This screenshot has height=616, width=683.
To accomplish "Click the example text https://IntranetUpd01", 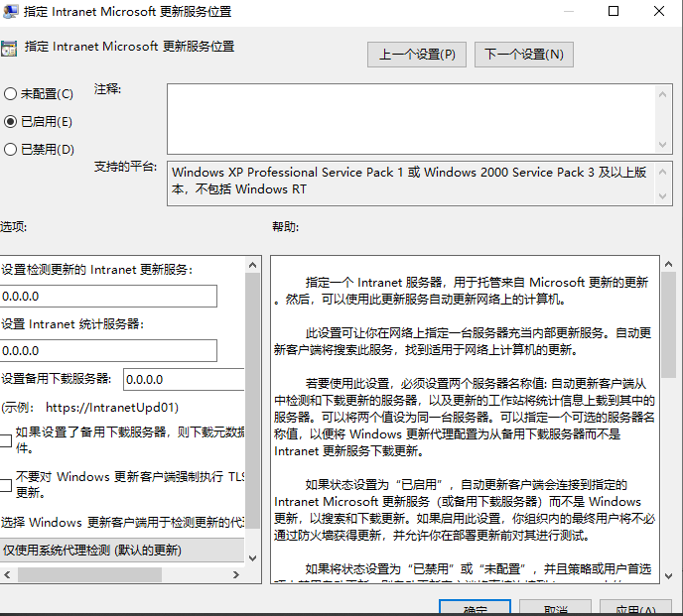I will pos(112,408).
